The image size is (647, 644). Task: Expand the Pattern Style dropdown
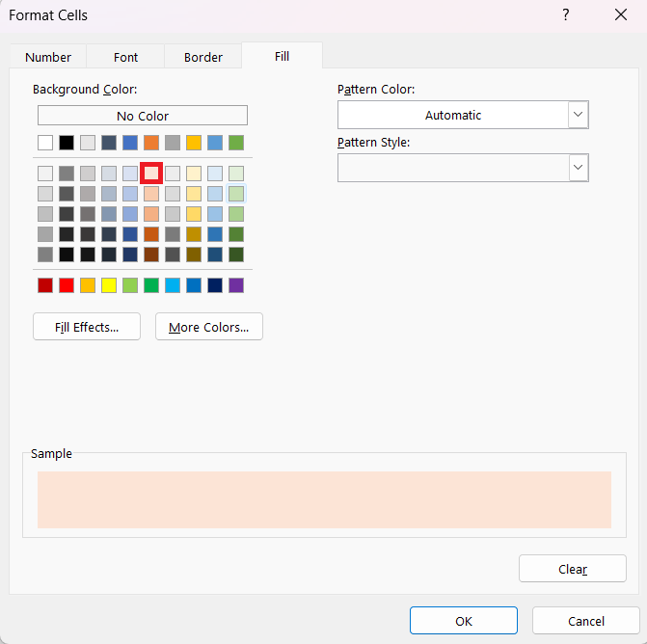point(579,168)
